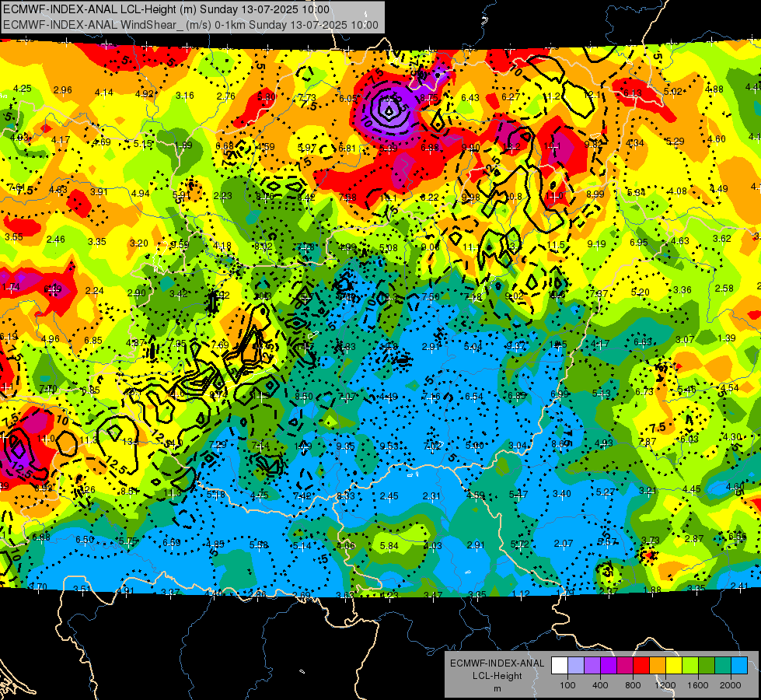Screen dimensions: 761x700
Task: Click the grid value '4.14'
Action: click(x=104, y=92)
